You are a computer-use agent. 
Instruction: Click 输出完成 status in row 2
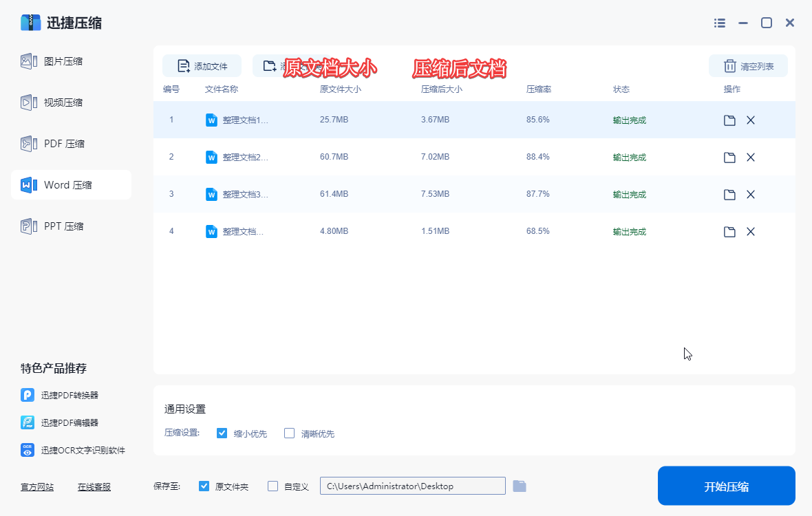point(630,158)
